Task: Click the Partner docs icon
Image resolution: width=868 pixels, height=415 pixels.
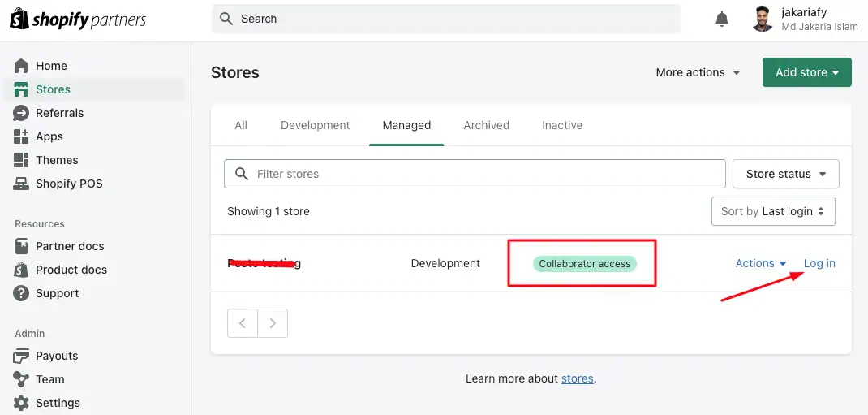Action: (x=21, y=246)
